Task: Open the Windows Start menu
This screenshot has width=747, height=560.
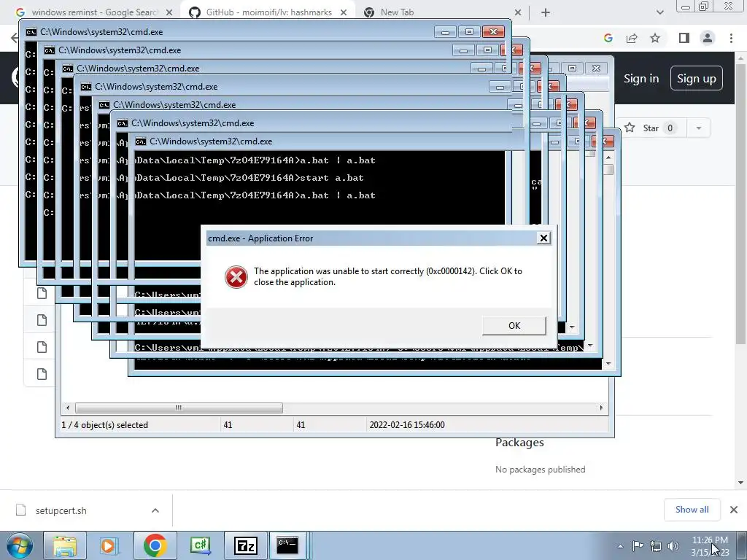Action: [19, 545]
